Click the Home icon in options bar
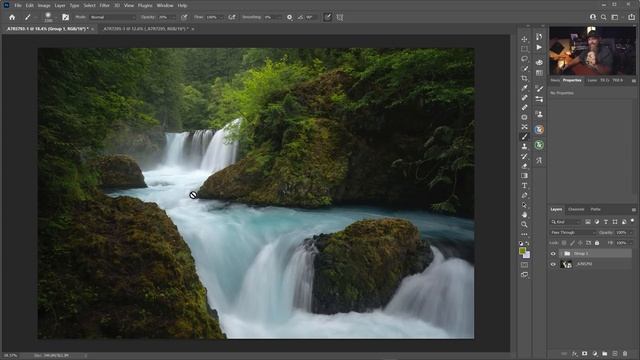Screen dimensions: 640x360 click(x=12, y=17)
